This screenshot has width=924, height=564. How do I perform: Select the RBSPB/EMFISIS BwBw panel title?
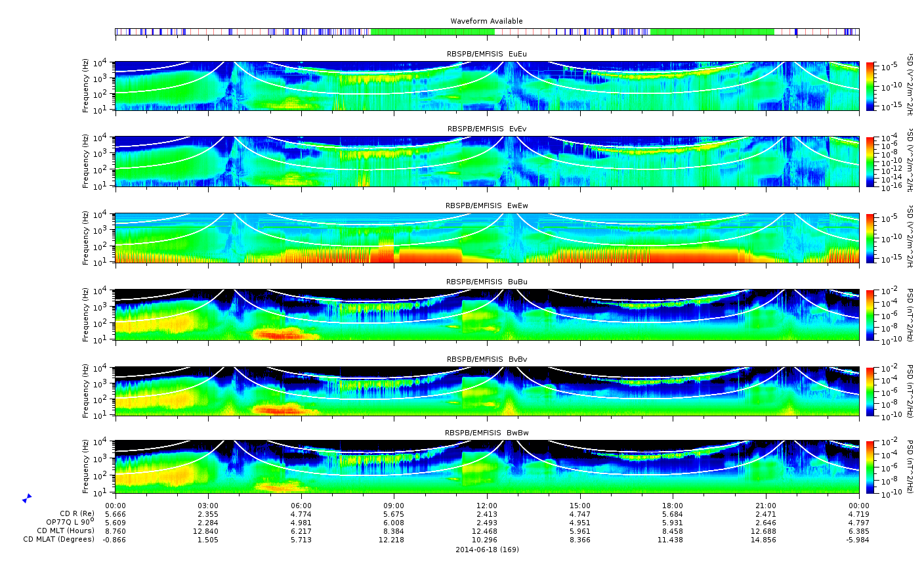(486, 433)
